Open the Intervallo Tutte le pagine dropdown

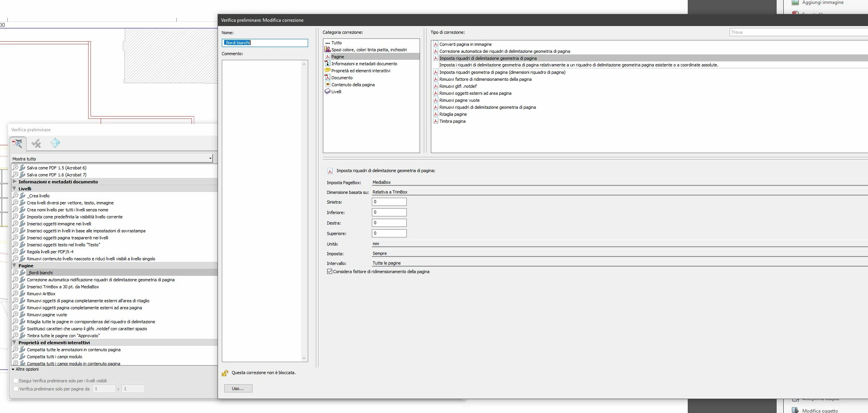click(620, 263)
